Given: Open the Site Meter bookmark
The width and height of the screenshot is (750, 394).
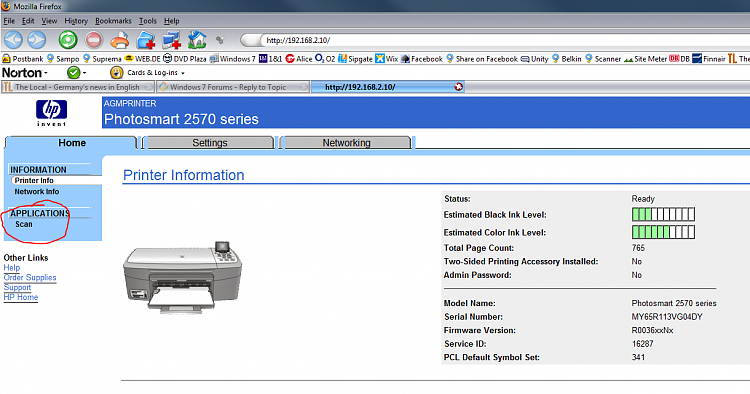Looking at the screenshot, I should (x=646, y=59).
